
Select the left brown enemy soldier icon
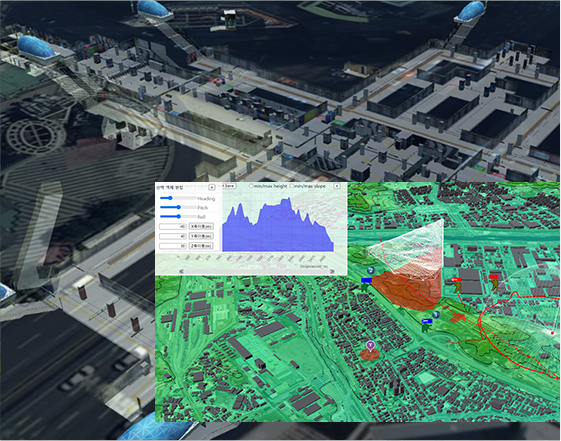pos(458,287)
